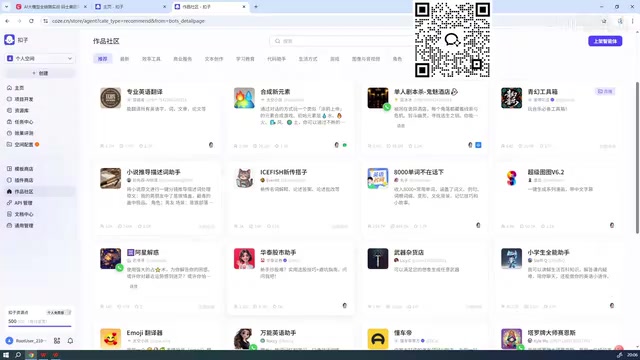Open the 专业英语翻译 agent card
The image size is (640, 360).
(x=157, y=118)
